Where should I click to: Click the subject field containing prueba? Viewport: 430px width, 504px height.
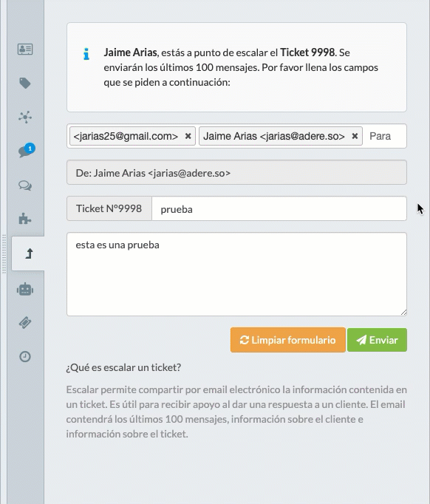coord(279,208)
